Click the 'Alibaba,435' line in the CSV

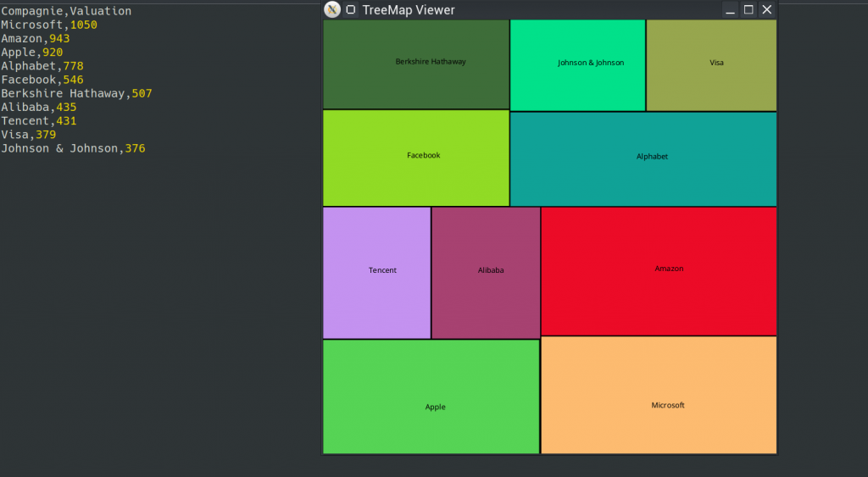[38, 108]
